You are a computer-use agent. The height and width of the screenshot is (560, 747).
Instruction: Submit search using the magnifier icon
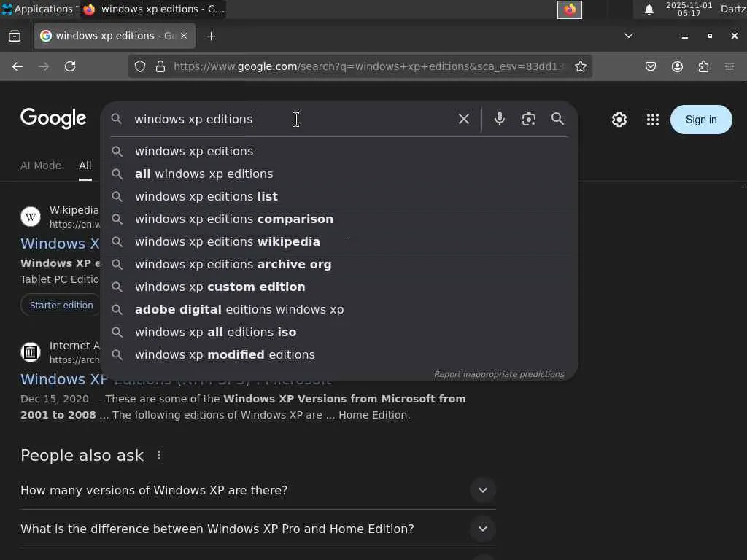(x=557, y=119)
